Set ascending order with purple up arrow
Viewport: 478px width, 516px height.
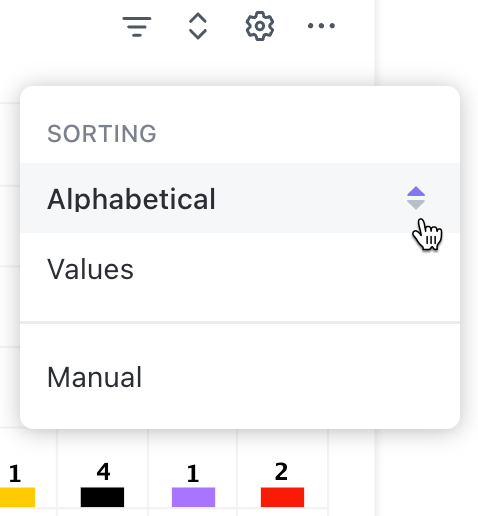416,191
